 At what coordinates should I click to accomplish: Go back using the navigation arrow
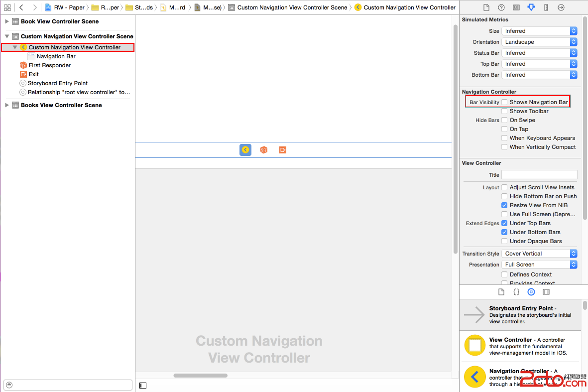click(x=21, y=7)
